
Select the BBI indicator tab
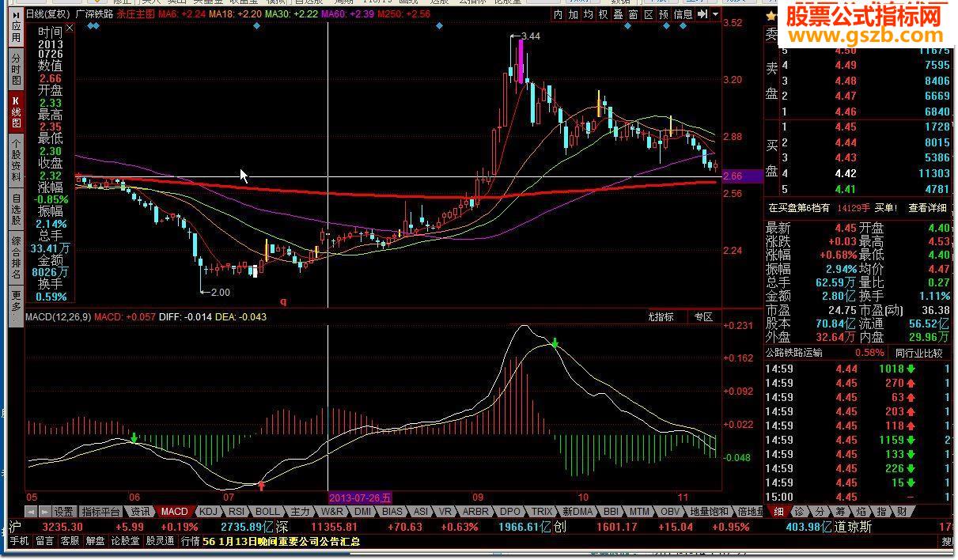[611, 511]
